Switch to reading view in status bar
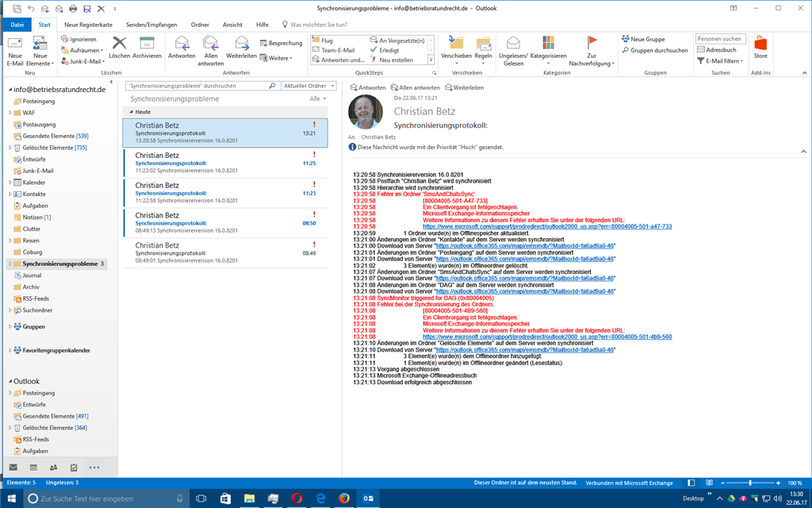The height and width of the screenshot is (508, 812). [x=709, y=483]
